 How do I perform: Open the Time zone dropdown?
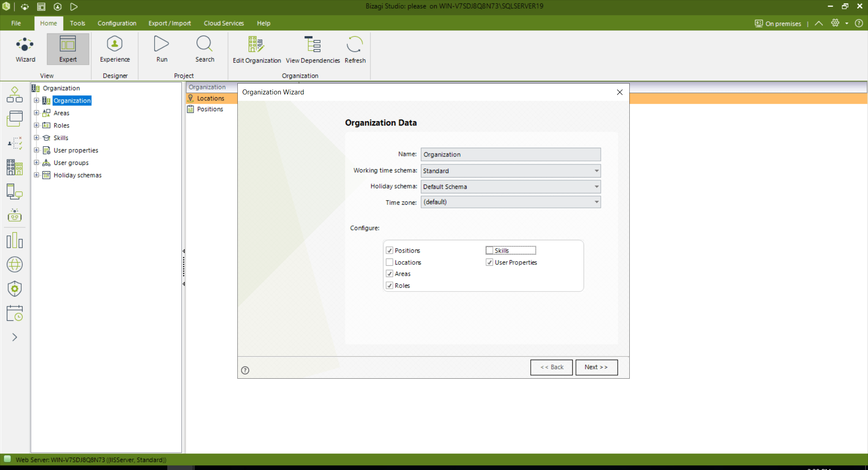point(510,202)
